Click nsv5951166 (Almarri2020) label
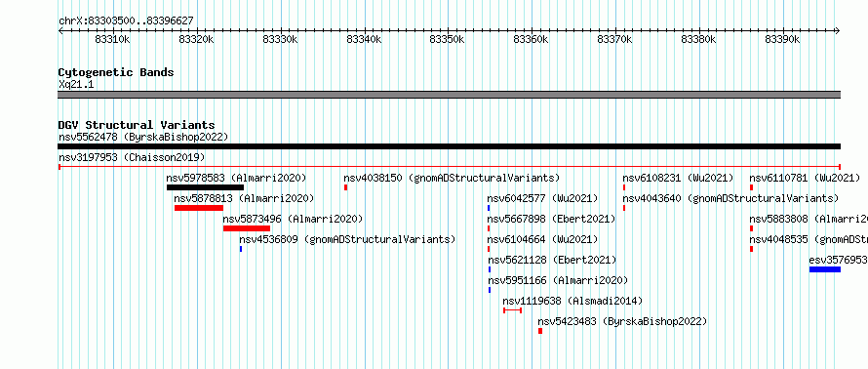 pos(558,280)
